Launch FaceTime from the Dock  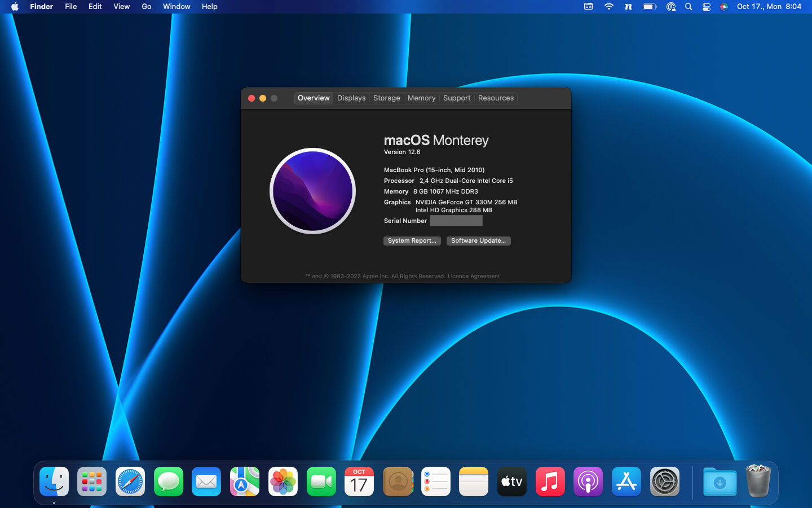pos(321,481)
